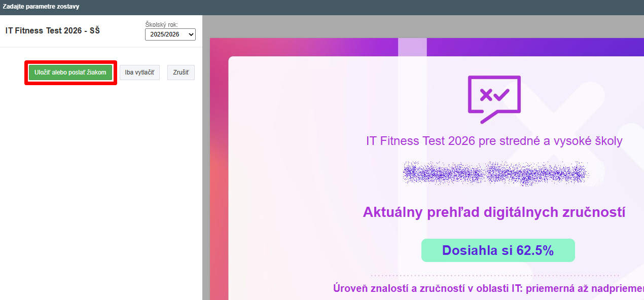
Task: Click the green "Uložiť alebo poslať žiakom" button
Action: coord(70,72)
